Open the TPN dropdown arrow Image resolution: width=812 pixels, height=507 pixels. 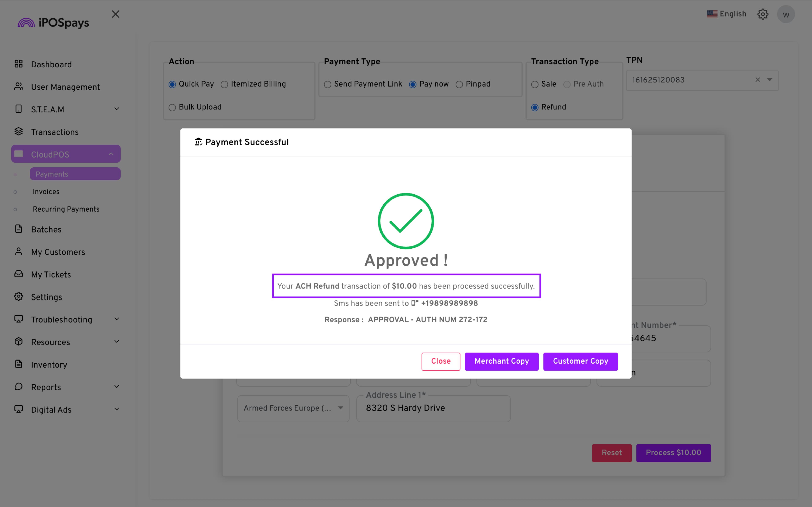tap(770, 80)
